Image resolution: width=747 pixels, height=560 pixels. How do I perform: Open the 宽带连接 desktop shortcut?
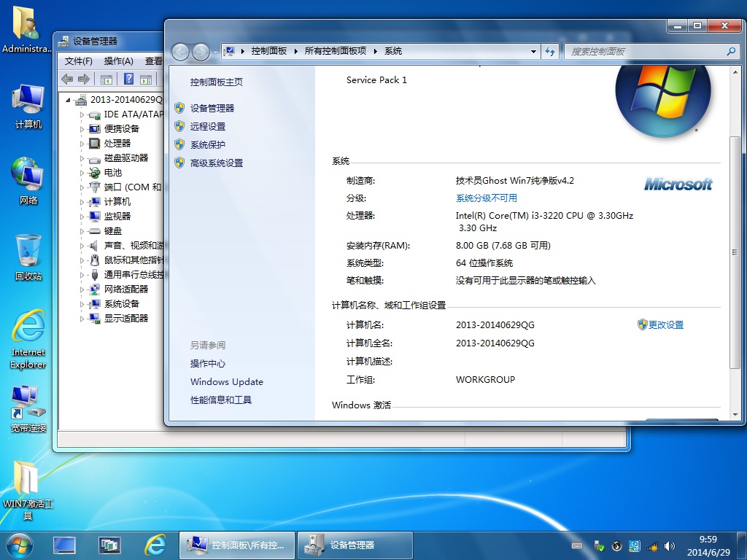[28, 410]
